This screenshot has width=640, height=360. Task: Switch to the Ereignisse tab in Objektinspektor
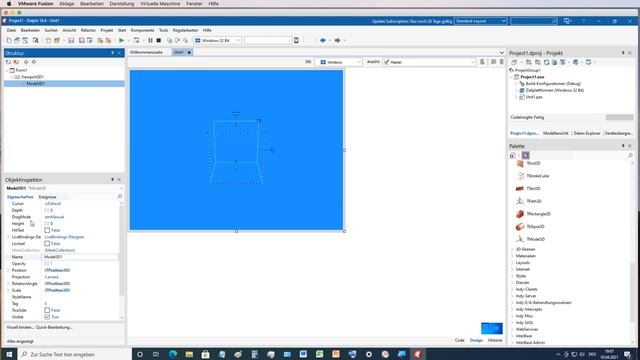tap(47, 197)
